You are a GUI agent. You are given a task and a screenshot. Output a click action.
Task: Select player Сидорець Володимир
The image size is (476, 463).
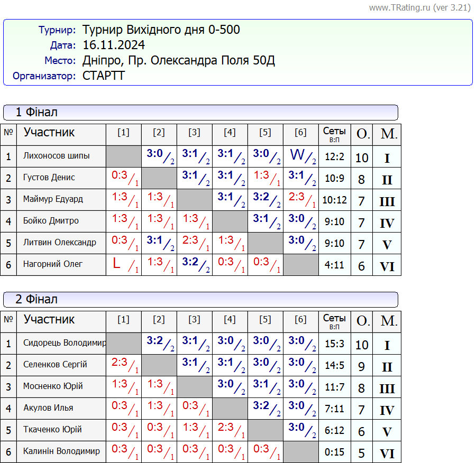[65, 343]
